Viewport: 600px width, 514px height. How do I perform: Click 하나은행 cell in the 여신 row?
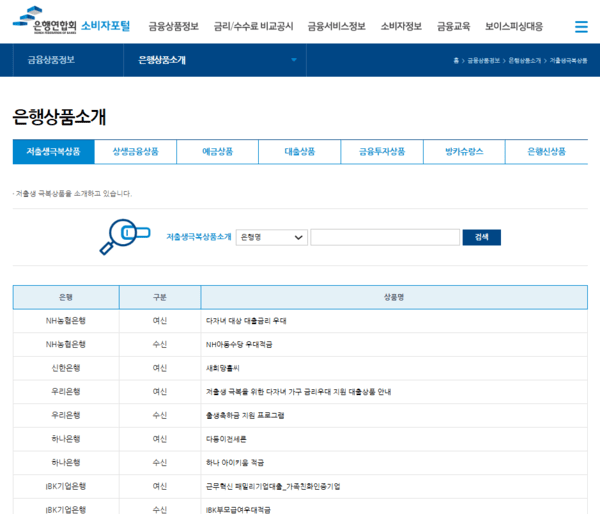point(66,439)
